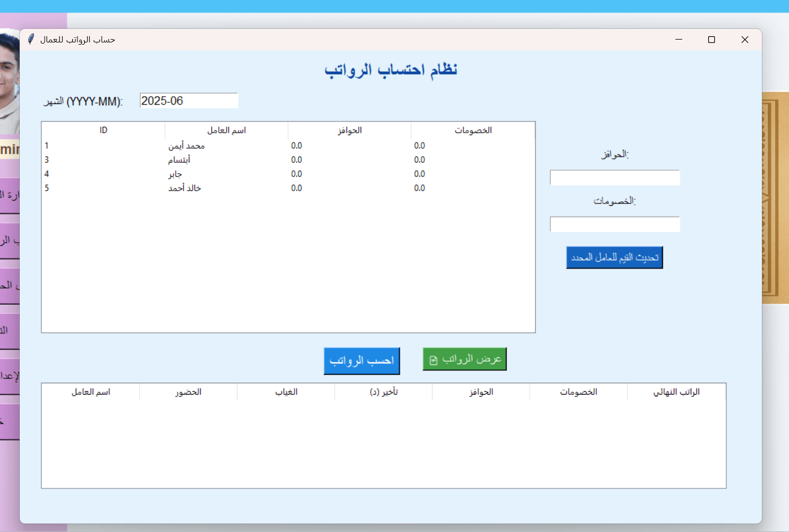789x532 pixels.
Task: Click the month input field showing 2025-06
Action: click(189, 101)
